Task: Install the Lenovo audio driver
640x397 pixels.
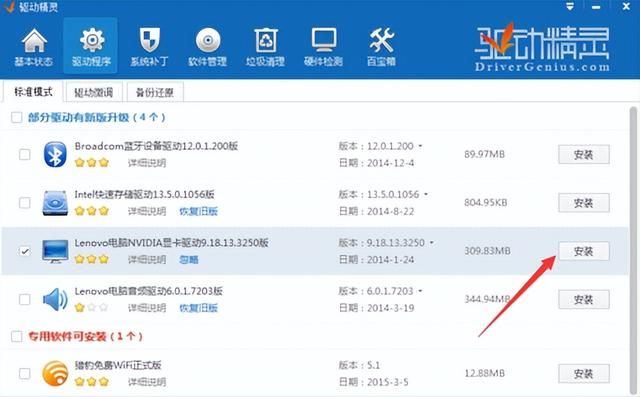Action: pyautogui.click(x=584, y=299)
